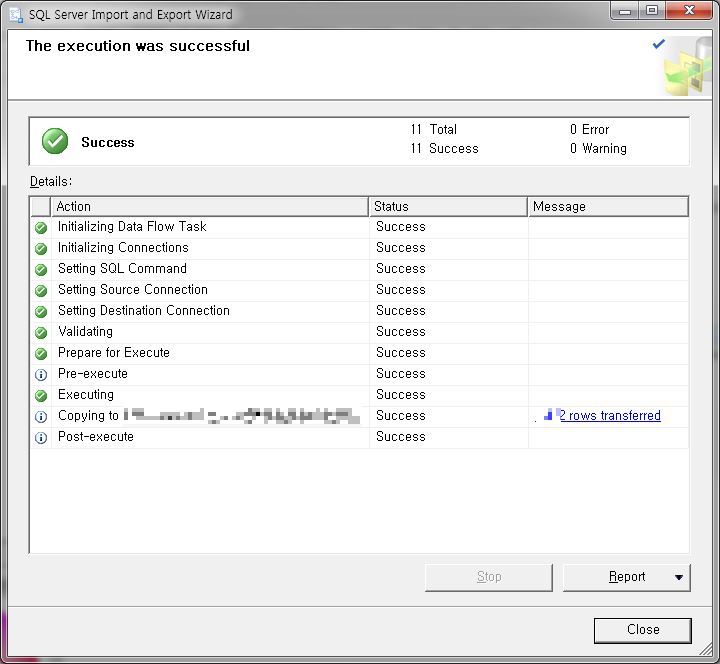Click the green check icon beside Initializing Data Flow Task
The height and width of the screenshot is (664, 720).
[41, 227]
